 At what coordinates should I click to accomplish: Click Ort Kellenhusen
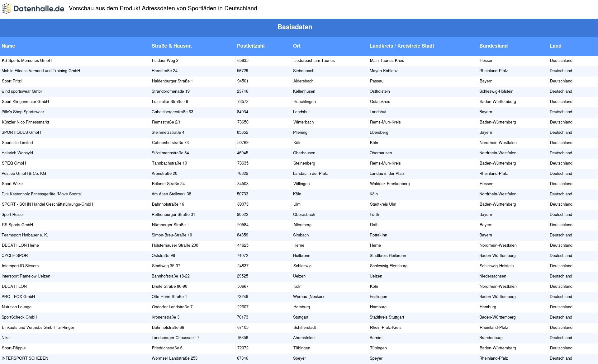point(304,91)
